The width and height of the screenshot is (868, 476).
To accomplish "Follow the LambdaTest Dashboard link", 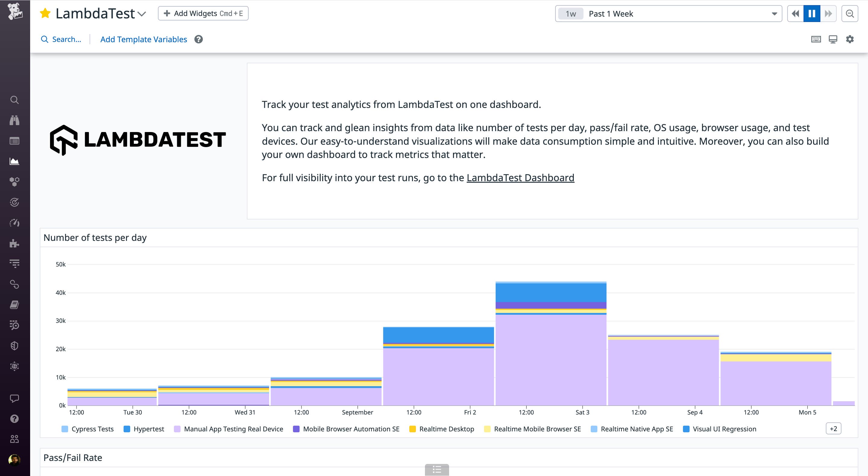I will click(520, 178).
